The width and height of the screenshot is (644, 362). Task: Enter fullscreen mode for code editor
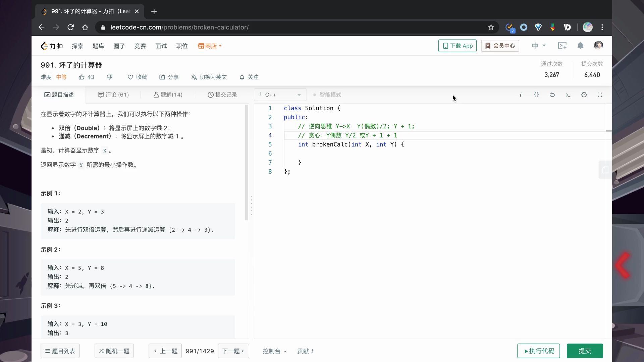click(x=600, y=95)
